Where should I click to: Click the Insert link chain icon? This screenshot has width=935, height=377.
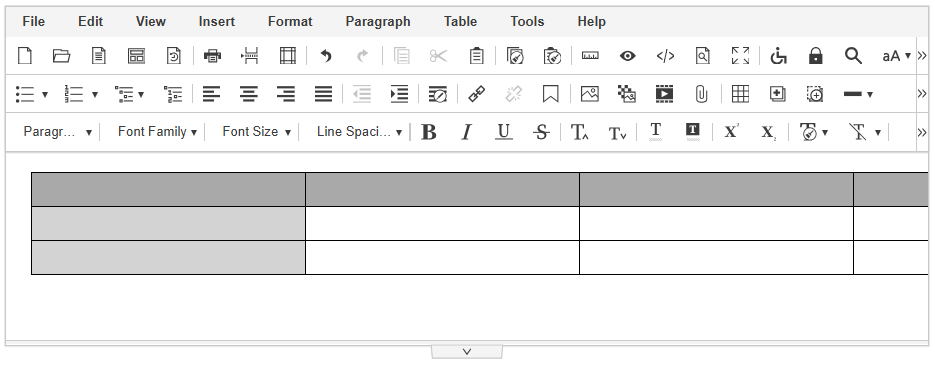click(476, 94)
